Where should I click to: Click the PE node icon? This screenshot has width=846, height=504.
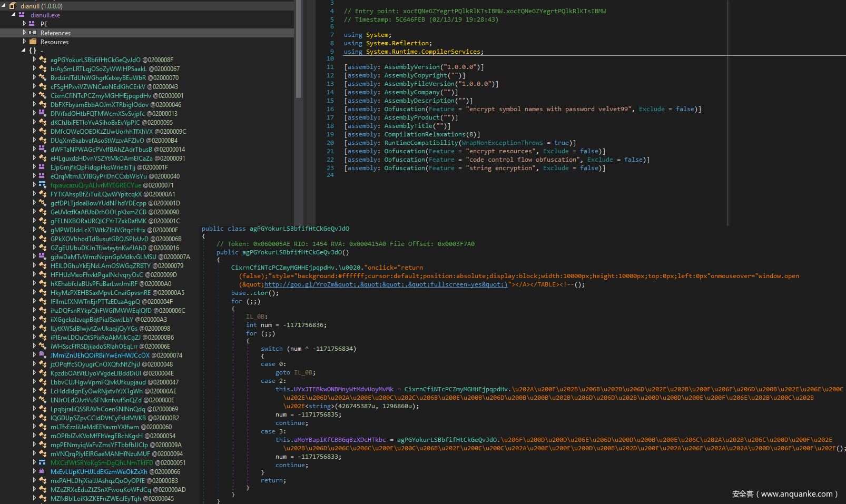click(x=32, y=24)
